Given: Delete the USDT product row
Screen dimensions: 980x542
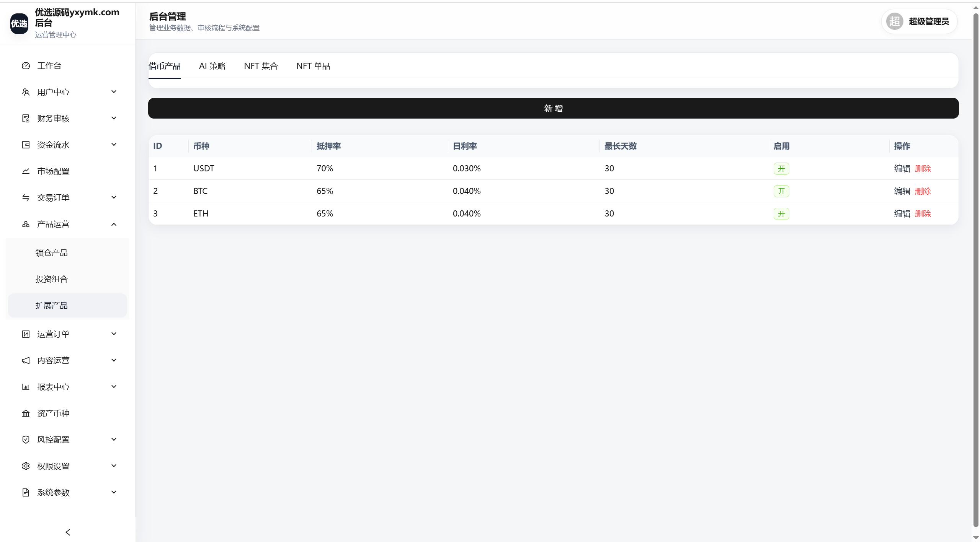Looking at the screenshot, I should click(923, 169).
